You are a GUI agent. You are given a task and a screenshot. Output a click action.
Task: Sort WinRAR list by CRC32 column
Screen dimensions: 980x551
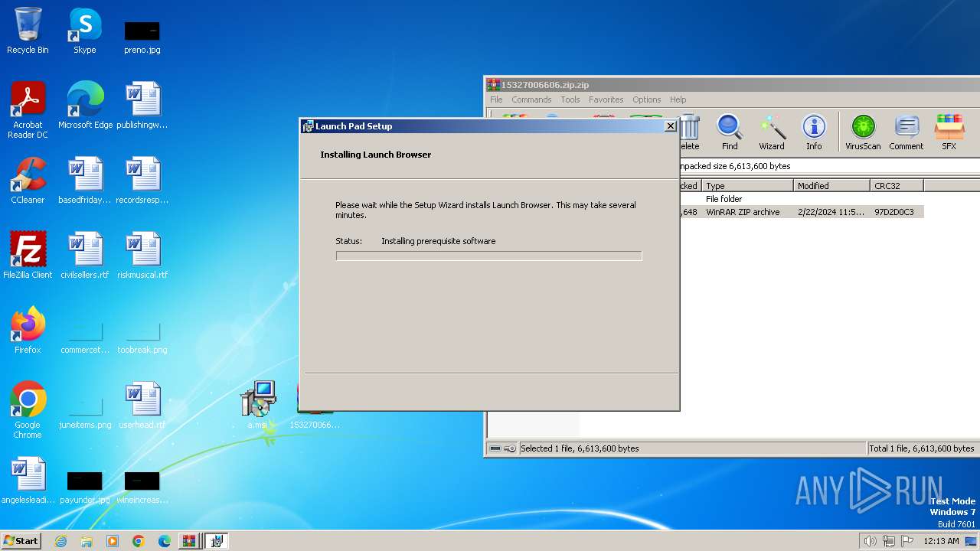coord(897,186)
